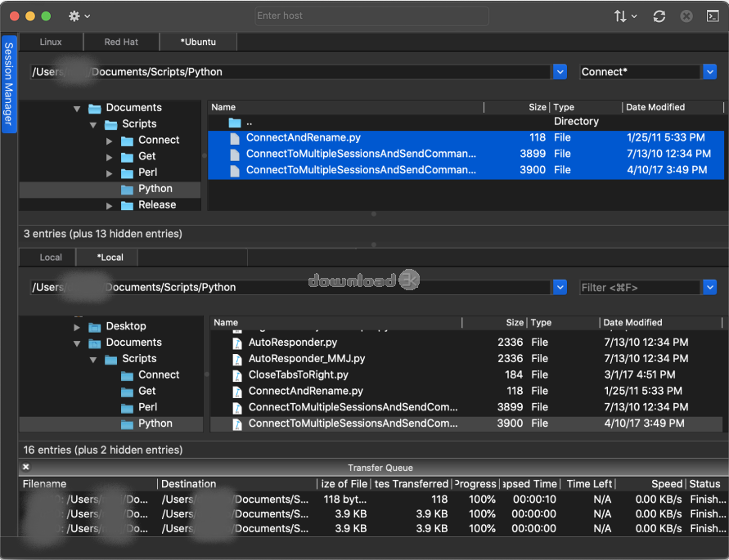Image resolution: width=729 pixels, height=560 pixels.
Task: Click the Python folder icon in the Ubuntu tree
Action: point(127,189)
